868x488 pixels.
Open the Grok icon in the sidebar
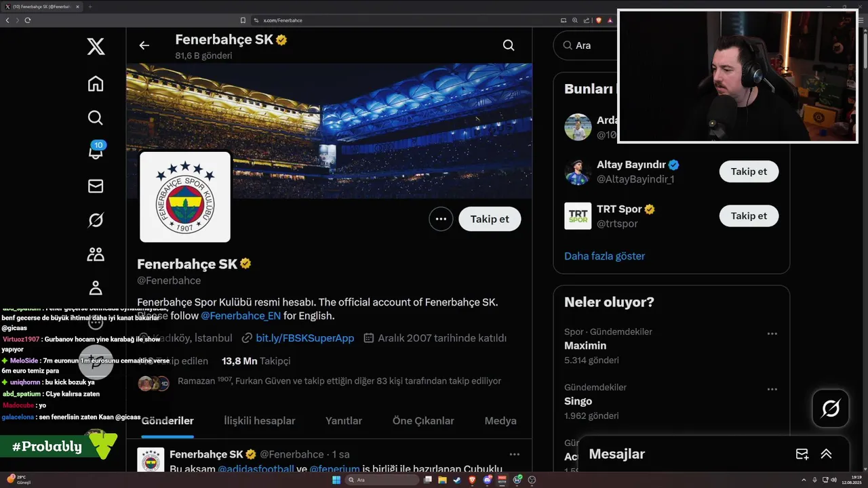click(96, 220)
